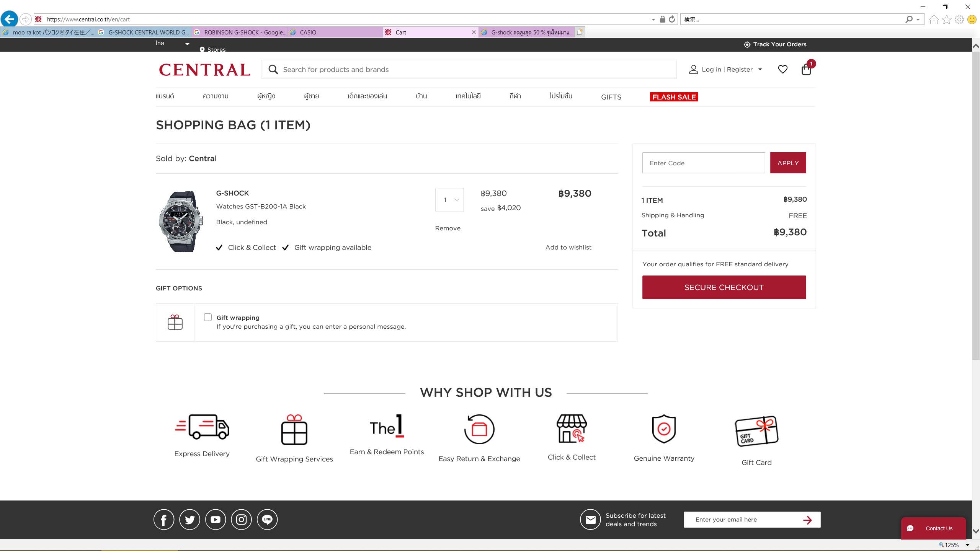Close the Cart browser tab
This screenshot has width=980, height=551.
pos(474,32)
